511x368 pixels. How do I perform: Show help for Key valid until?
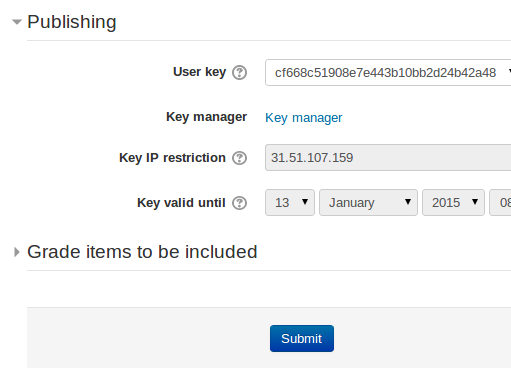click(239, 203)
